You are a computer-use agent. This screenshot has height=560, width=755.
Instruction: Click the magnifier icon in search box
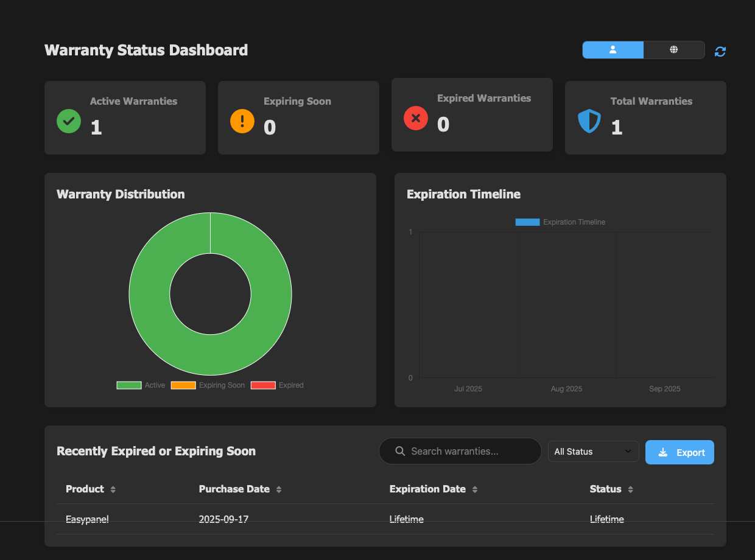(x=400, y=451)
